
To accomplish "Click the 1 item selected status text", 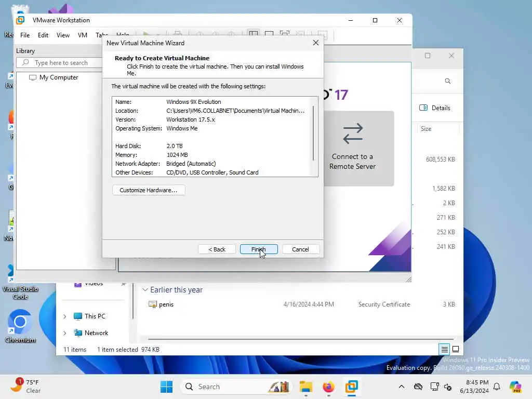I will pos(117,350).
